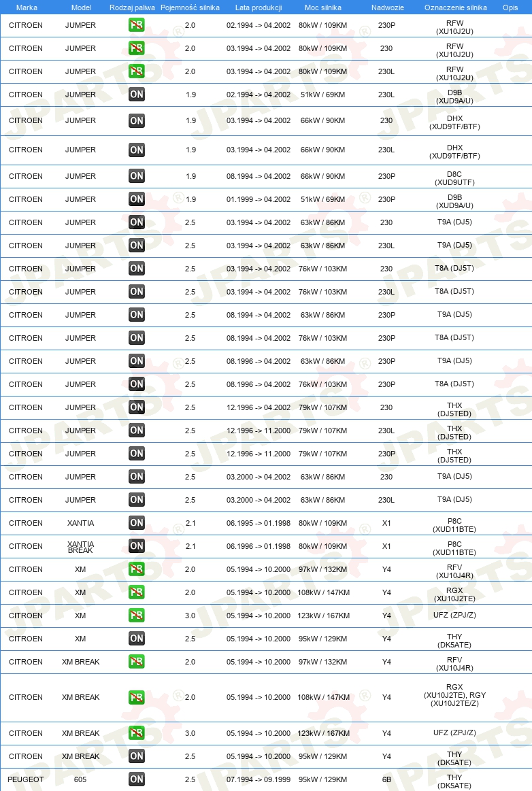This screenshot has width=532, height=791.
Task: Click the PB petrol icon in the XM Break RGX, RGY row
Action: tap(136, 698)
